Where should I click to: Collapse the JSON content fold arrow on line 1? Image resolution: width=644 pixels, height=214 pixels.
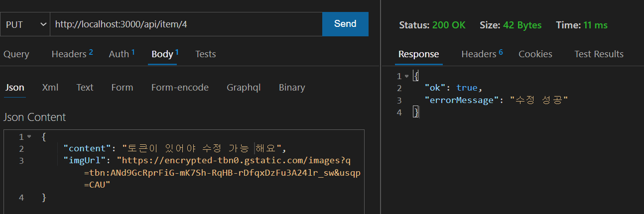pos(29,136)
